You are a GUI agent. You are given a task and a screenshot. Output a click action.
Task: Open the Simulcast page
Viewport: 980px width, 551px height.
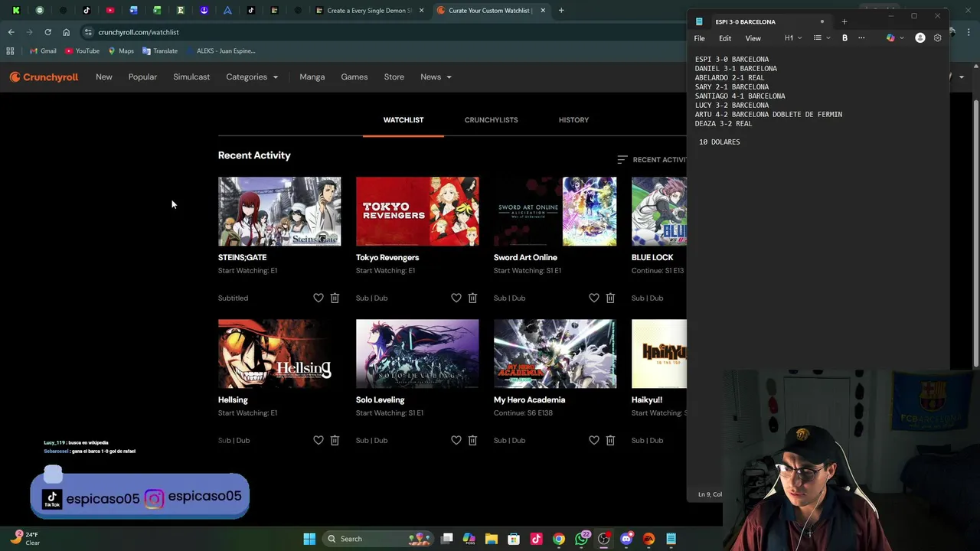click(x=191, y=77)
